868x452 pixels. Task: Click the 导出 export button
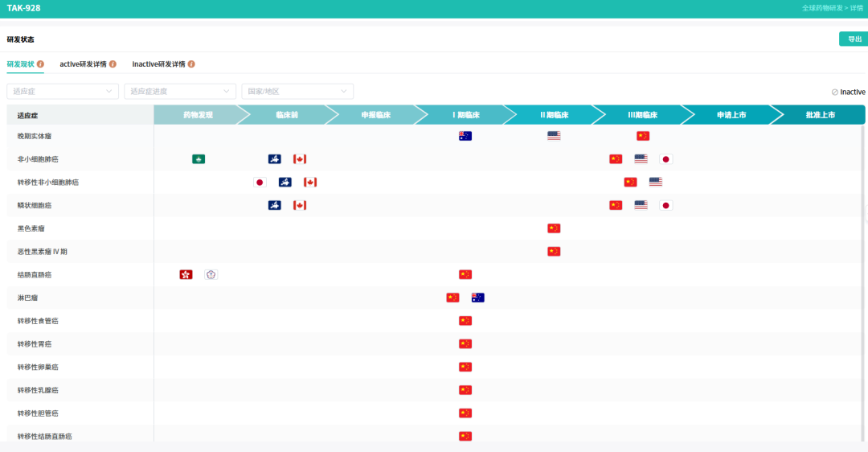854,39
